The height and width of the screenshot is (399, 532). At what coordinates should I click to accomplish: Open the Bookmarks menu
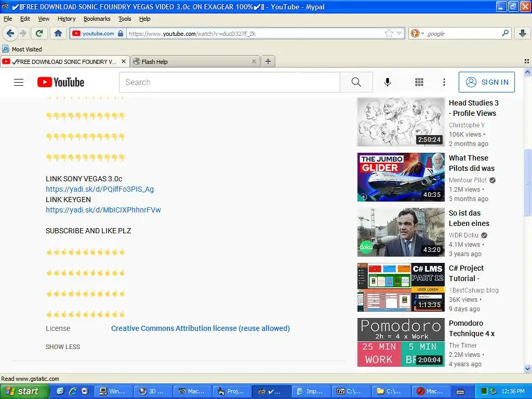point(97,19)
